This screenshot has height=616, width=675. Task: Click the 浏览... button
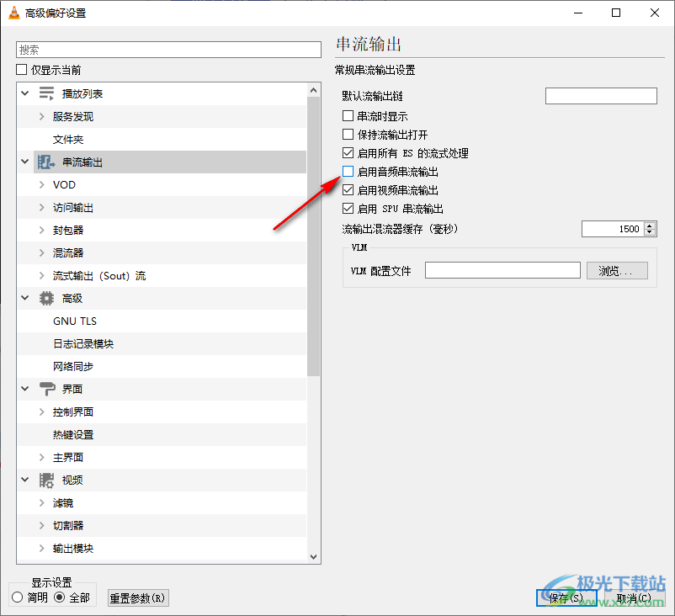click(x=616, y=270)
